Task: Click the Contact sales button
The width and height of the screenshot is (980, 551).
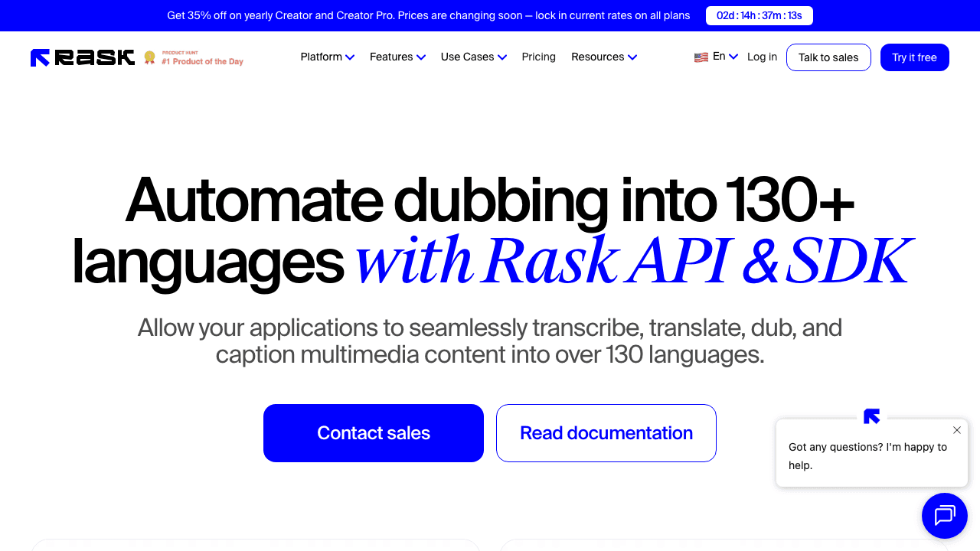Action: (373, 432)
